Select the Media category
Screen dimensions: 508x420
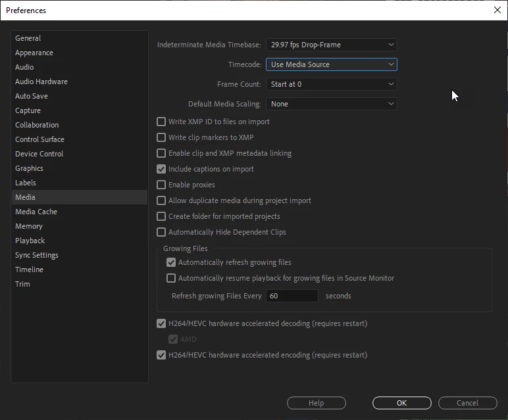click(80, 197)
